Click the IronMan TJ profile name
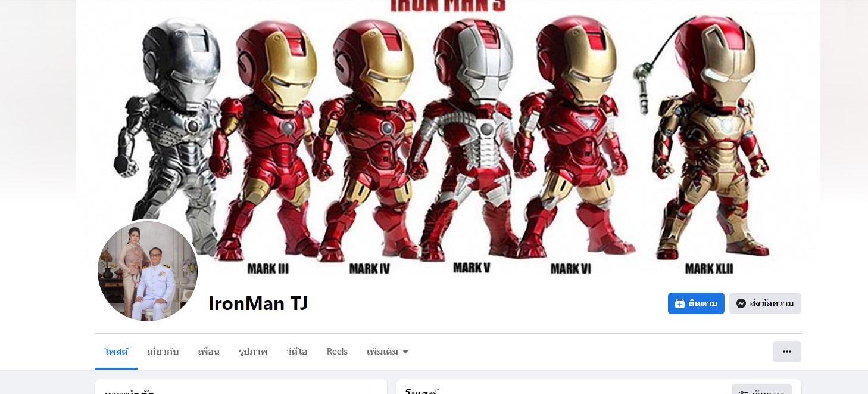This screenshot has height=394, width=868. click(x=258, y=303)
